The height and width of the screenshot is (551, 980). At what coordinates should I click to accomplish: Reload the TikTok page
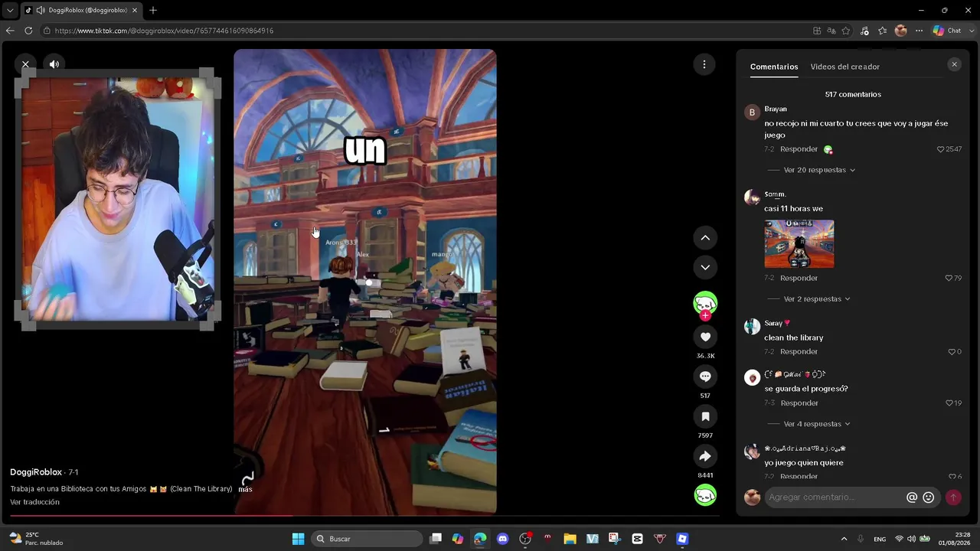point(28,31)
